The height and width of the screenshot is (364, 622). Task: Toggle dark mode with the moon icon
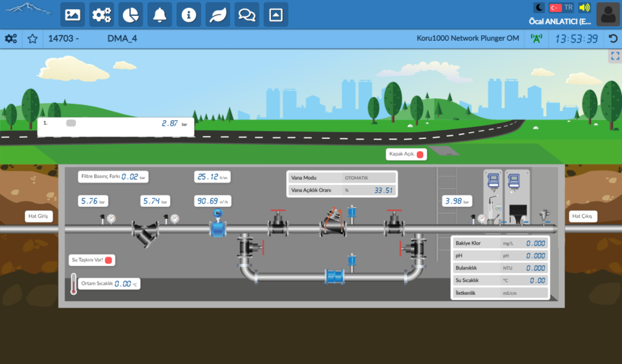pos(539,7)
